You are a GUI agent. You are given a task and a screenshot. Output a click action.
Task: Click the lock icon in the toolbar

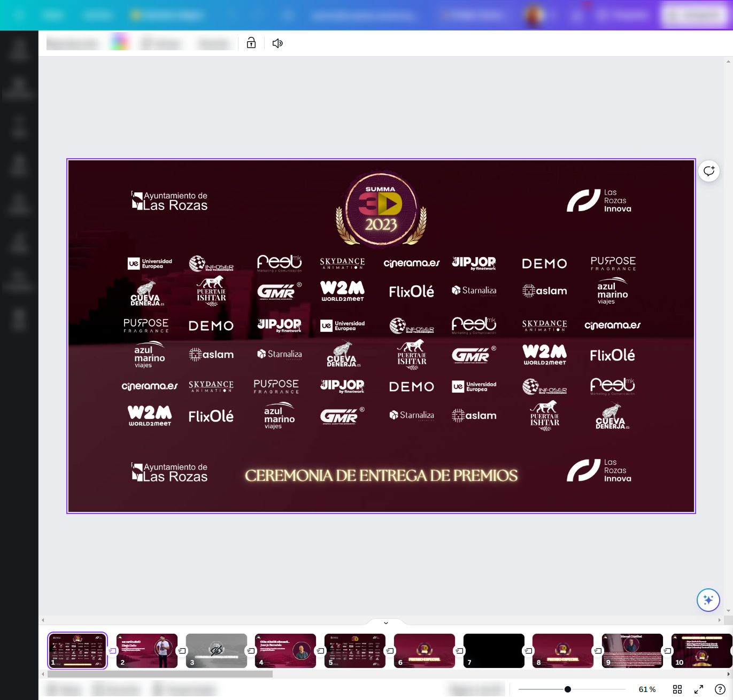pos(251,43)
